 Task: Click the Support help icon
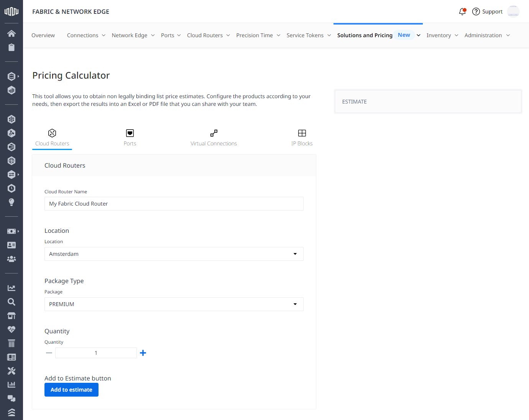tap(476, 12)
